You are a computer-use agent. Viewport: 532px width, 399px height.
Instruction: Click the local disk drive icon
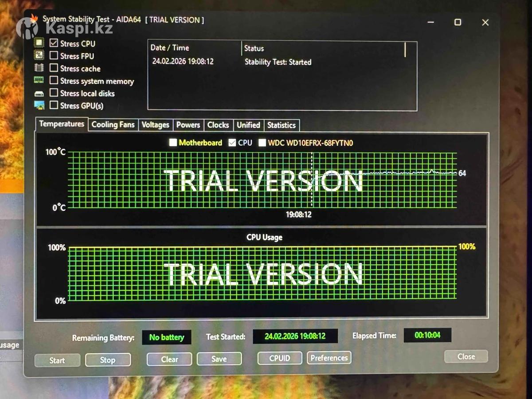[39, 94]
